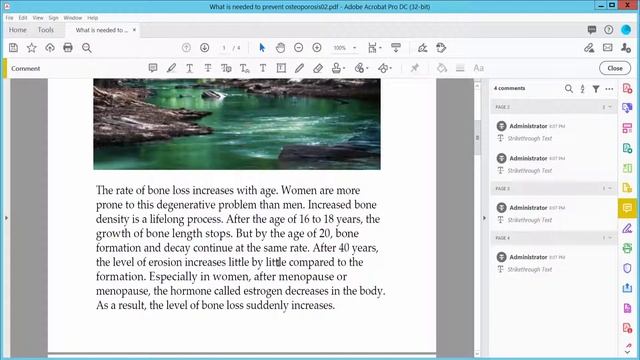Choose the selection arrow tool

click(262, 48)
